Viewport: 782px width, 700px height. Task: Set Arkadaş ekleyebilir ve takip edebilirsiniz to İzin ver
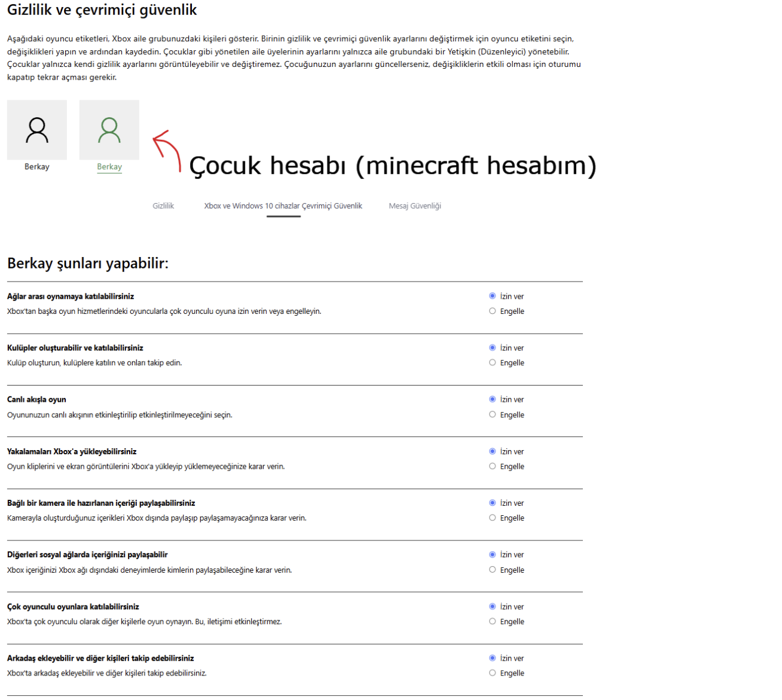pos(493,658)
